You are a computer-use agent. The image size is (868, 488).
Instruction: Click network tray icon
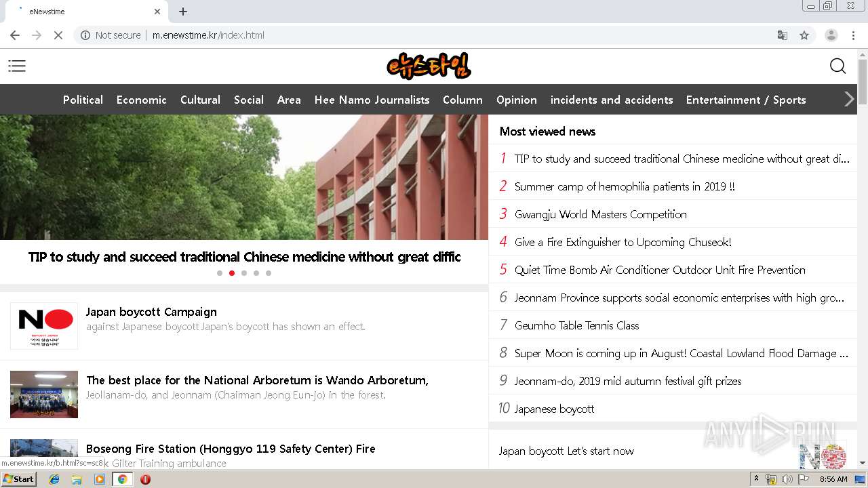(x=771, y=479)
